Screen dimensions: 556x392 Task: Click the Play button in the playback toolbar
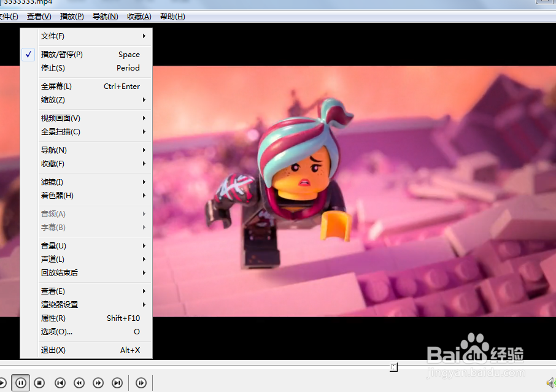click(x=2, y=383)
